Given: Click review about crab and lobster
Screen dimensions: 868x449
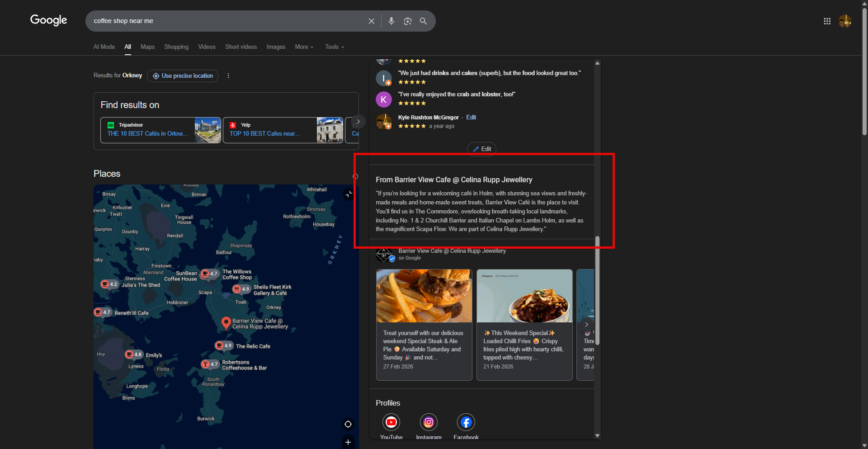Looking at the screenshot, I should (457, 95).
